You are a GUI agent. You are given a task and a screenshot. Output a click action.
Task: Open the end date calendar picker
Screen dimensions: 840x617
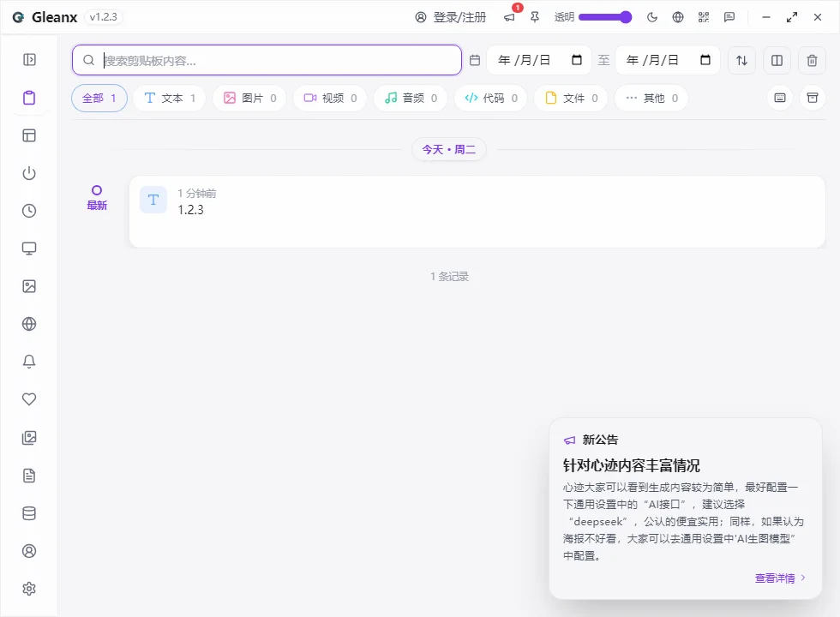coord(705,60)
